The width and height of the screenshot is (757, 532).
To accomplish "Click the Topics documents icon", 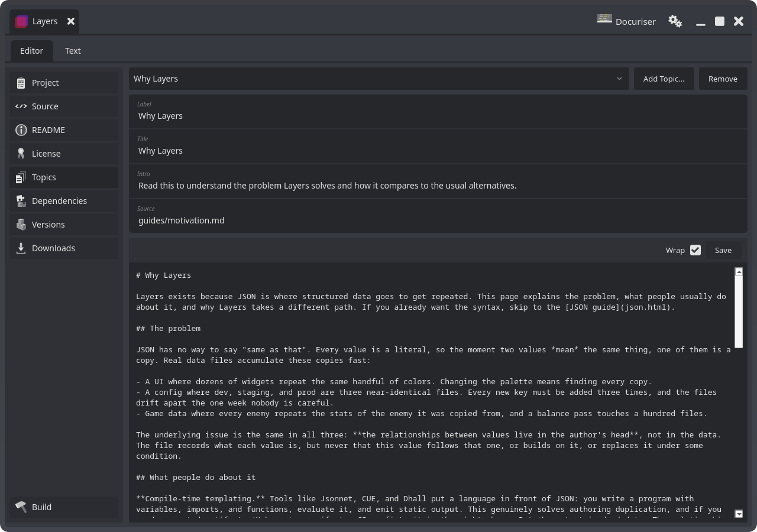I will pyautogui.click(x=21, y=177).
